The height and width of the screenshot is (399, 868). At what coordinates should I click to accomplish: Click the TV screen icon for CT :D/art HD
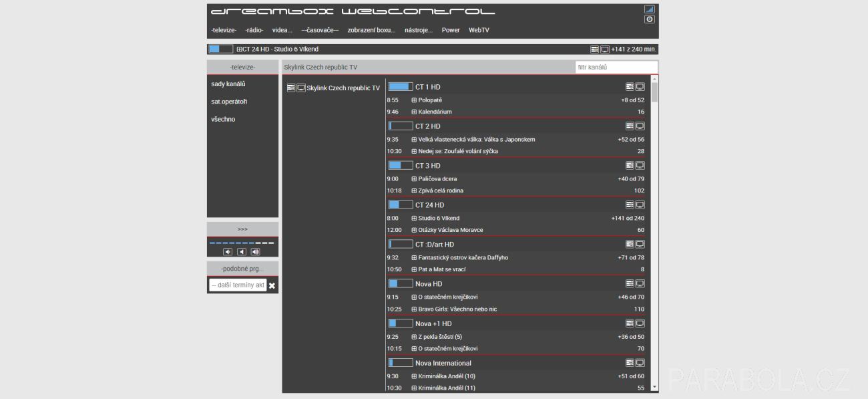coord(640,245)
